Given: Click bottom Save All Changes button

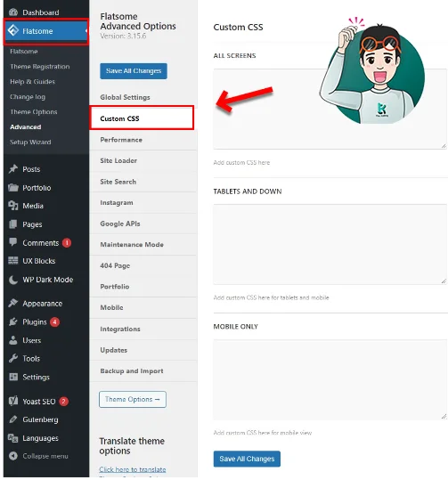Looking at the screenshot, I should pyautogui.click(x=247, y=459).
